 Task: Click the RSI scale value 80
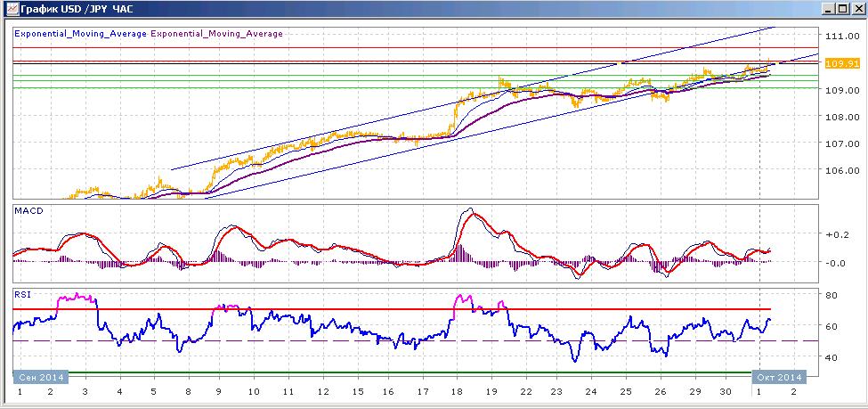831,296
